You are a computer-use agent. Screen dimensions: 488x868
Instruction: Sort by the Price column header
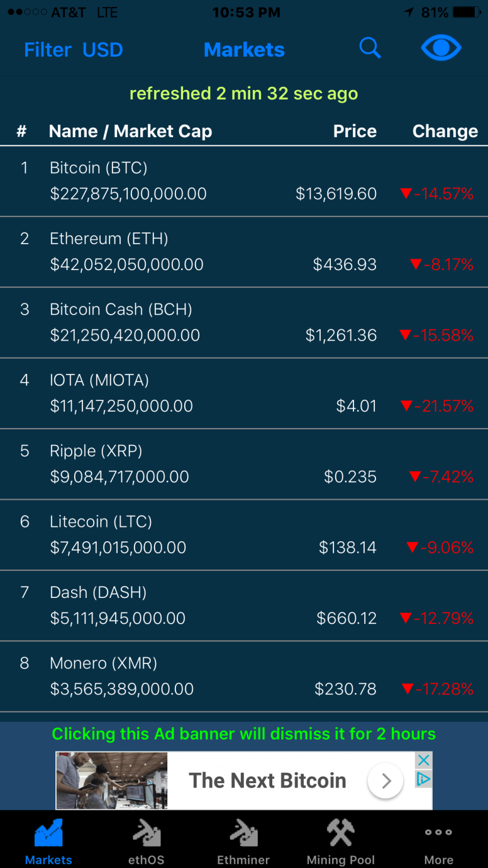[x=355, y=131]
